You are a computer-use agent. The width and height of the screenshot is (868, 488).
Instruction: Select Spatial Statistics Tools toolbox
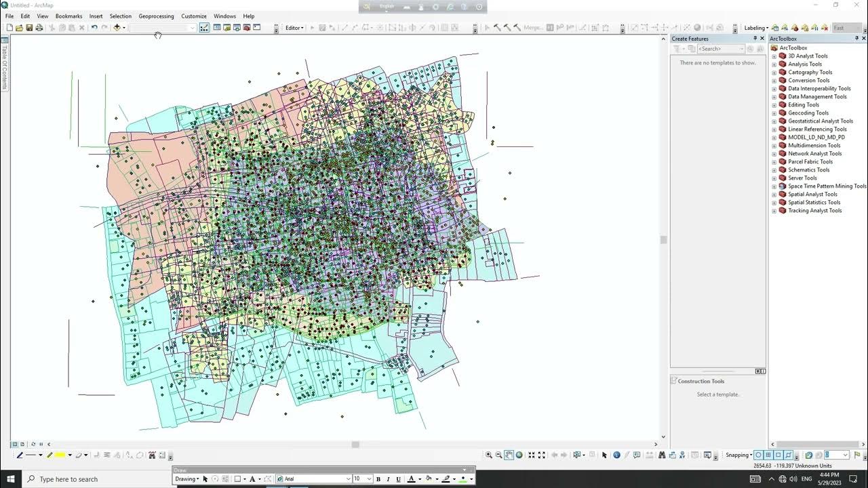[814, 203]
